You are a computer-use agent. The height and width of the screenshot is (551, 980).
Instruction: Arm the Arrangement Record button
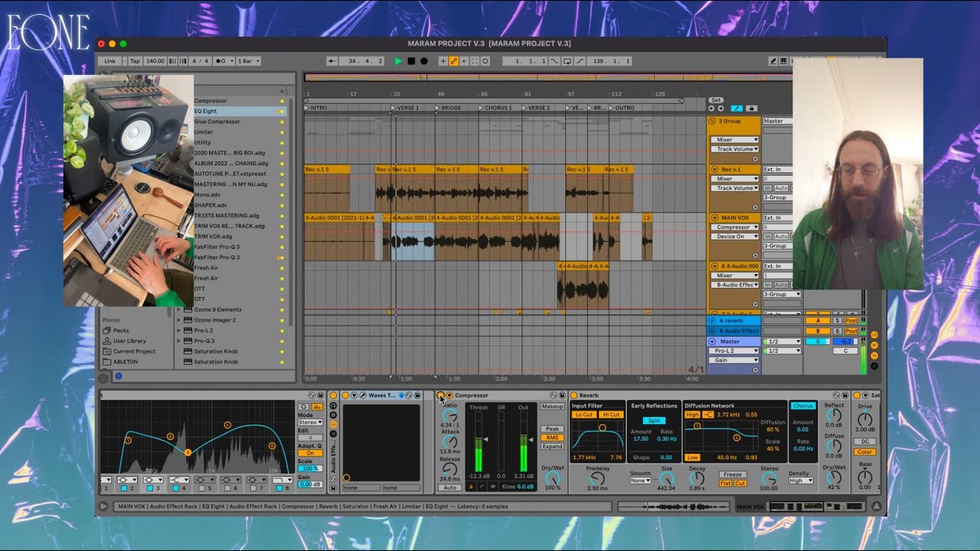point(424,61)
